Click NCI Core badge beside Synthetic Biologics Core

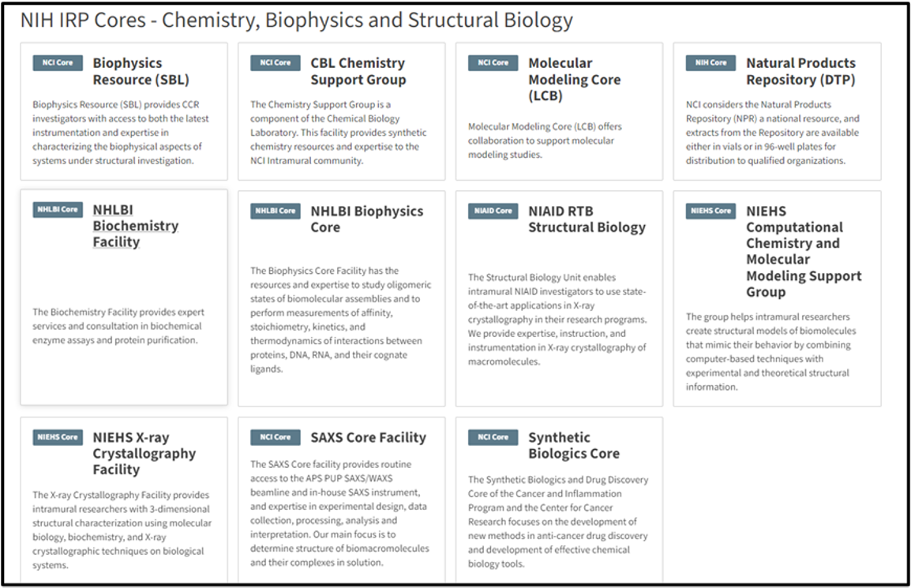tap(493, 437)
